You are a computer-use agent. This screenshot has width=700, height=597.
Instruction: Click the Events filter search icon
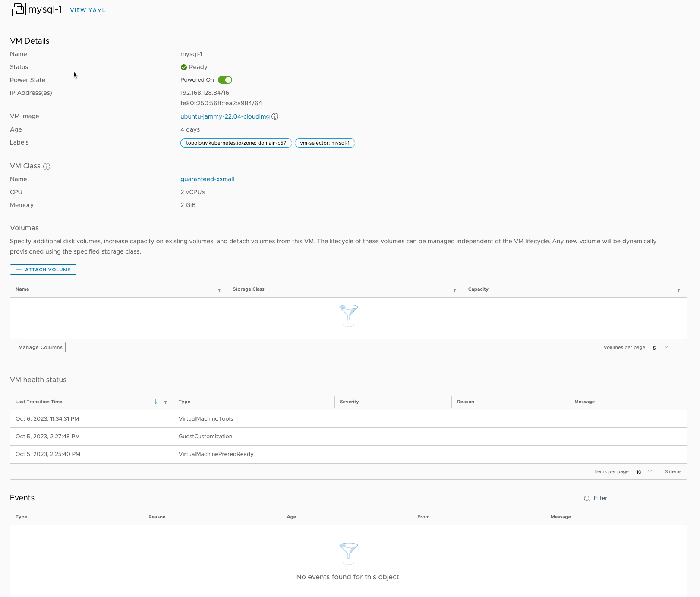pos(587,499)
